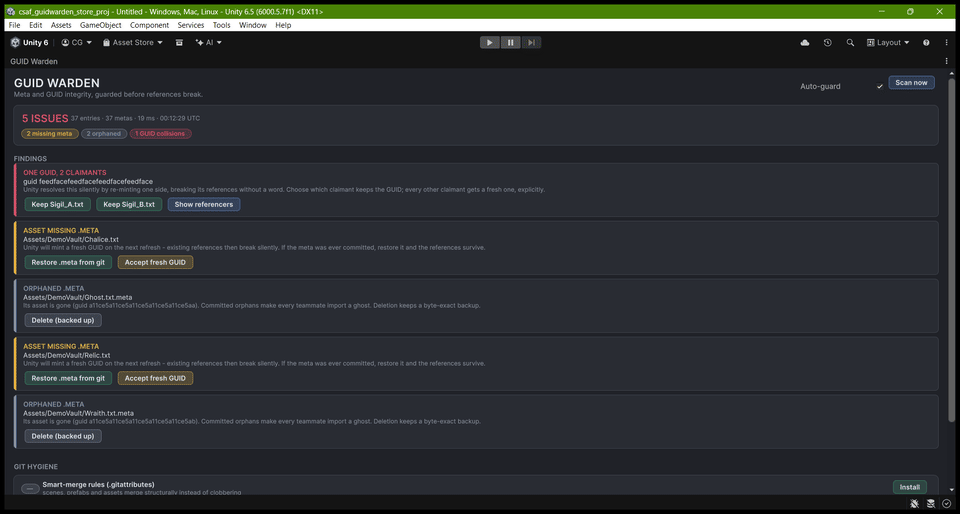Click the Unity icon in the title bar
Screen dimensions: 960x514
(10, 12)
